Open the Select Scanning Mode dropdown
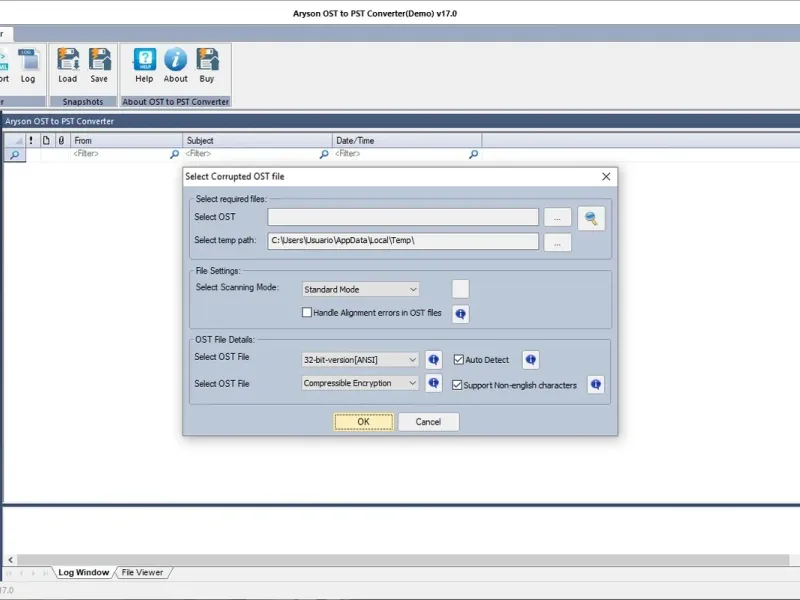The image size is (800, 600). coord(360,289)
